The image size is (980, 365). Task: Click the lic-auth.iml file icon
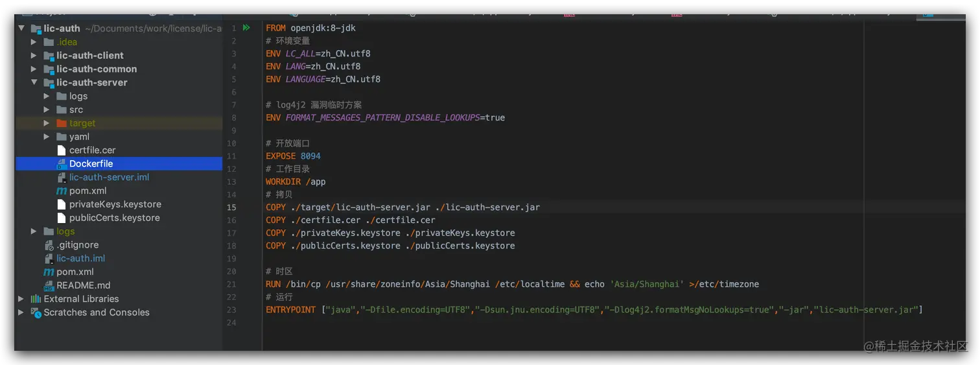pyautogui.click(x=49, y=258)
